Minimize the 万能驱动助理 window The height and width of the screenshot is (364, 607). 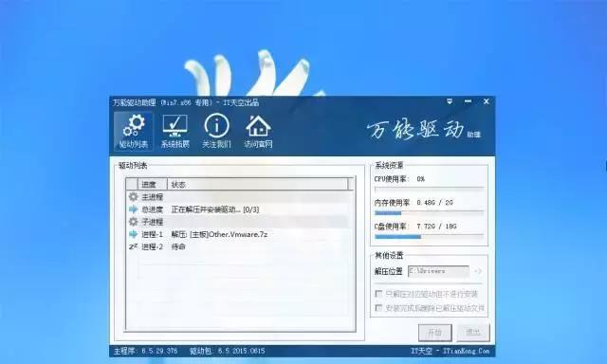pos(468,101)
